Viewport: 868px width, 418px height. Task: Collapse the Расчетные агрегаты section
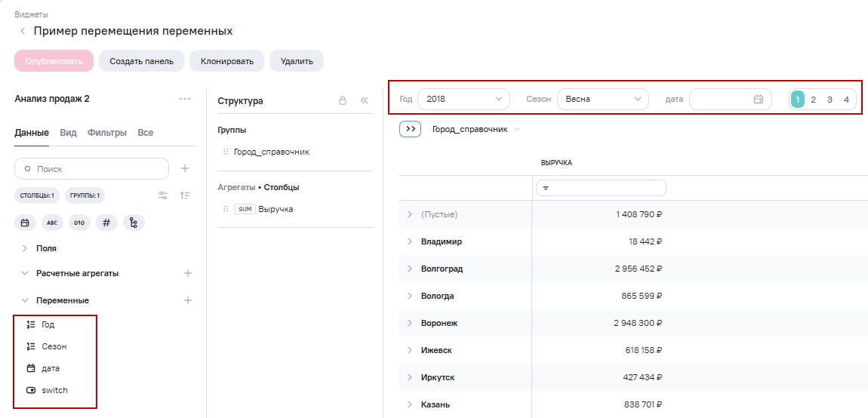point(24,273)
